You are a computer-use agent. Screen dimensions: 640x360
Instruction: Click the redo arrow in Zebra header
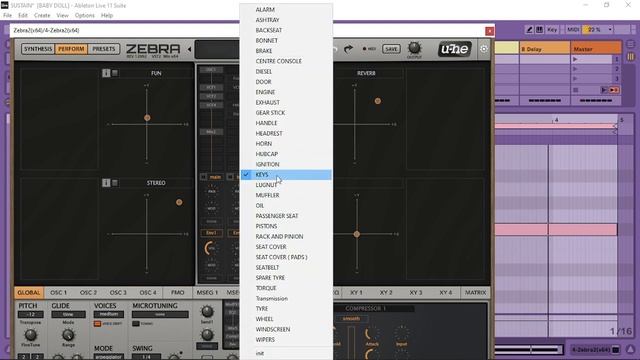pos(348,49)
